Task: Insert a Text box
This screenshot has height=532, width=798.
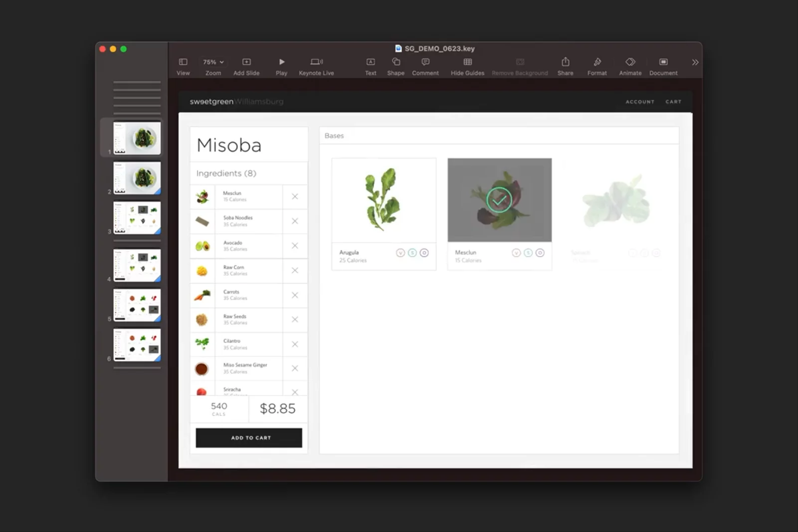Action: [x=371, y=66]
